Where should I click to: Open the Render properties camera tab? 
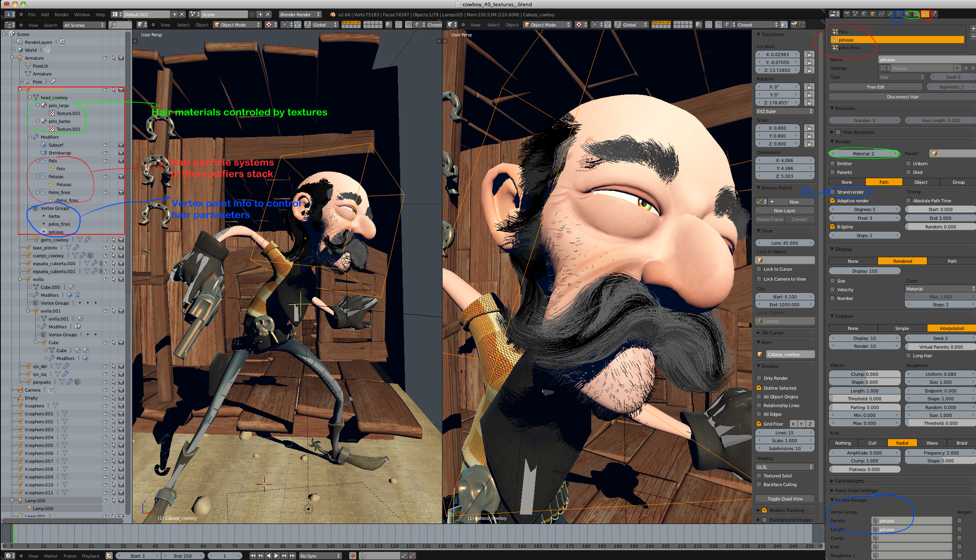pos(847,14)
